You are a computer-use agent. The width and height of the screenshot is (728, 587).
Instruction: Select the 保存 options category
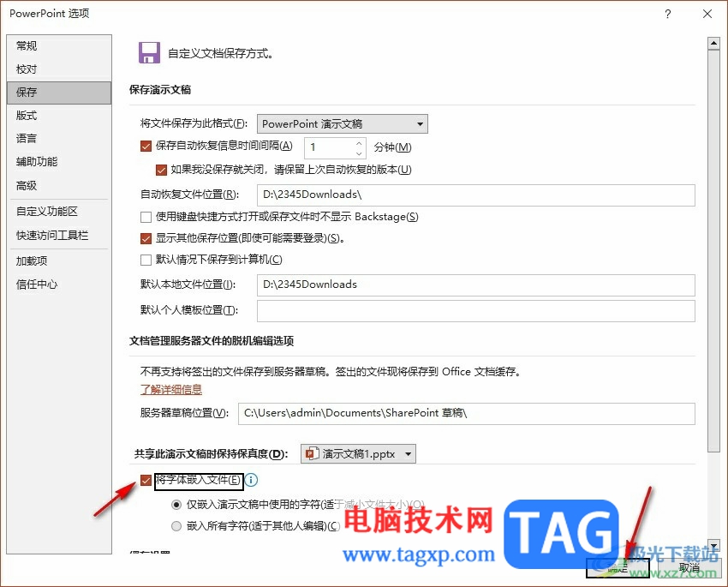59,93
